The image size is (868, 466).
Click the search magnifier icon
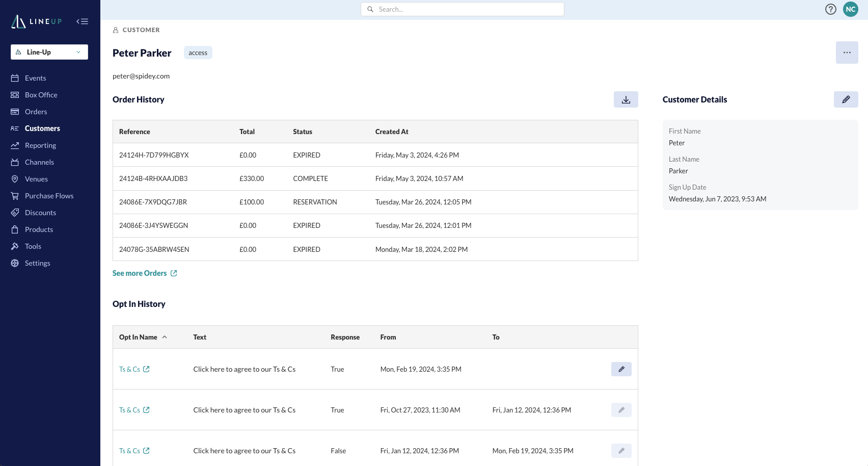pos(370,9)
